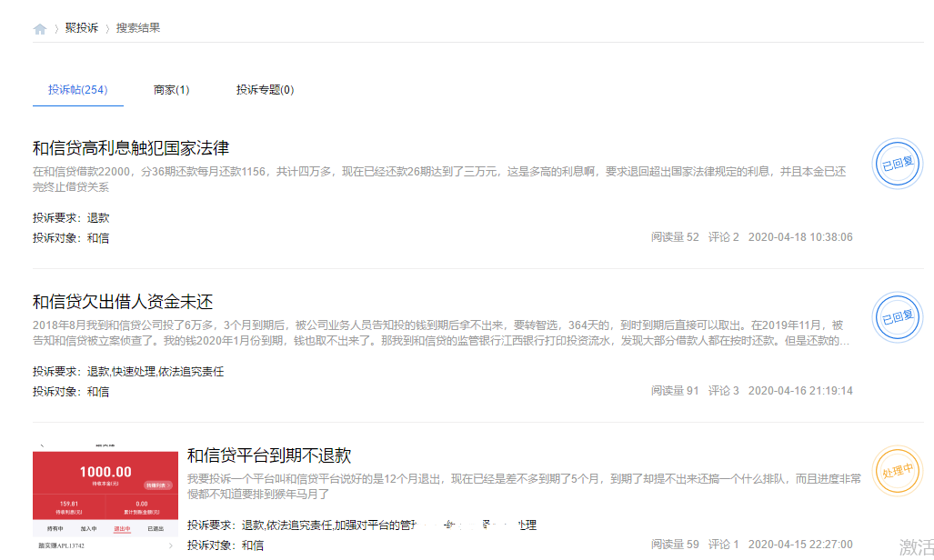This screenshot has height=560, width=934.
Task: Click 投诉对象：和信 under first post
Action: tap(71, 237)
